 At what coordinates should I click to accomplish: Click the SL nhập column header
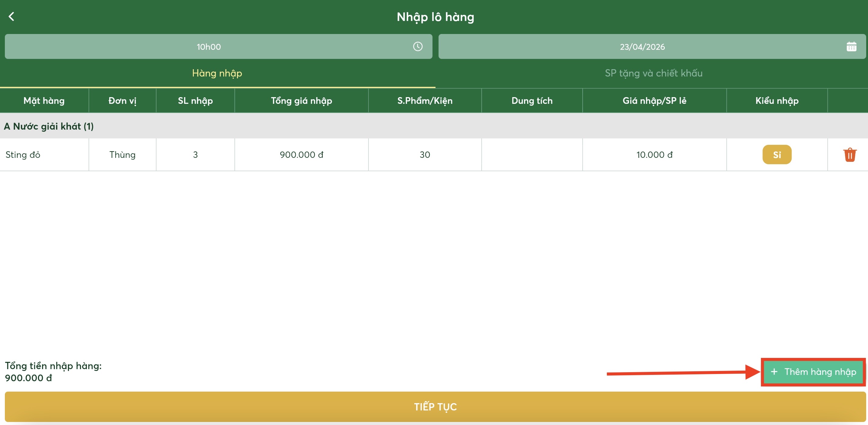[x=195, y=100]
